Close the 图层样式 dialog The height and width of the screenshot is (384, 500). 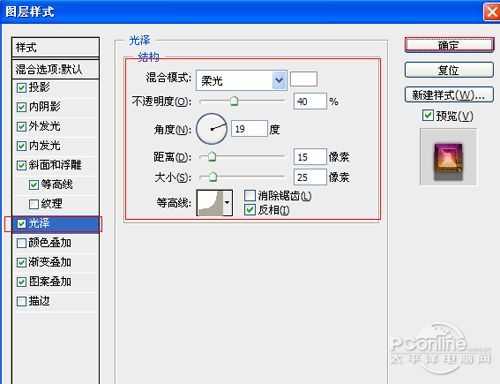tap(492, 12)
